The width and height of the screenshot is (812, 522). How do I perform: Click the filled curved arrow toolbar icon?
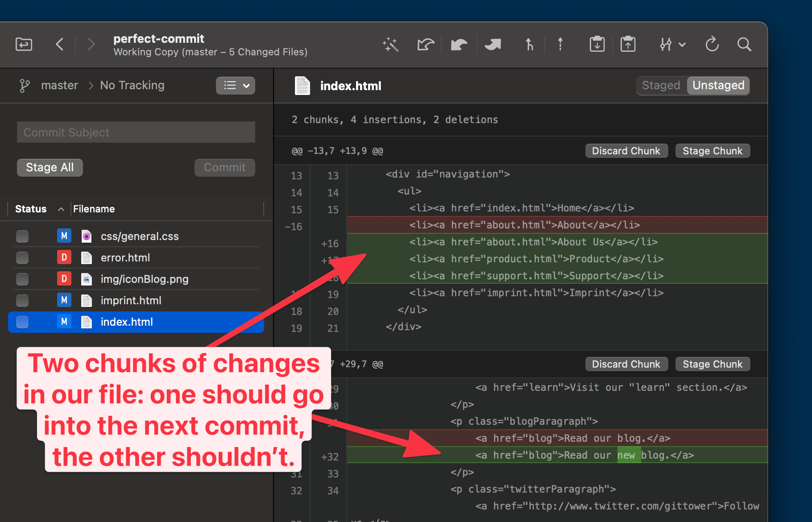pos(459,44)
